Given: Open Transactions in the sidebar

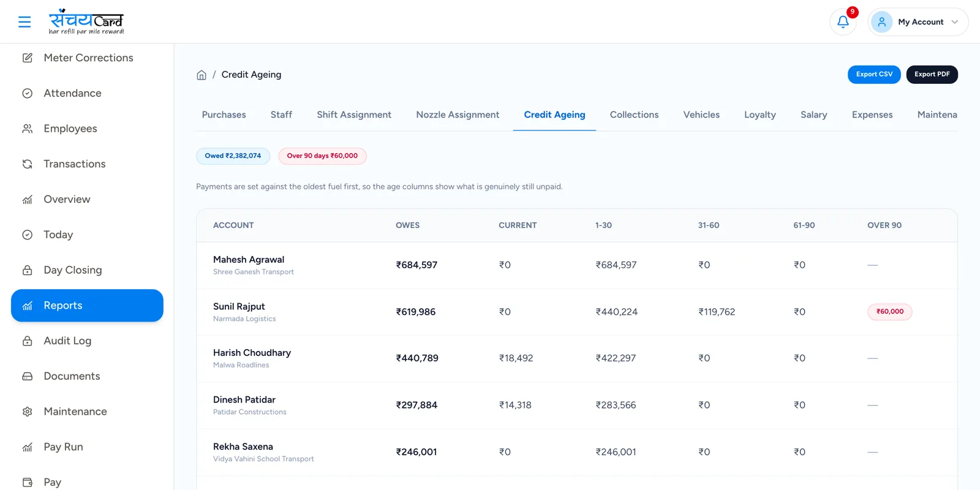Looking at the screenshot, I should point(87,164).
